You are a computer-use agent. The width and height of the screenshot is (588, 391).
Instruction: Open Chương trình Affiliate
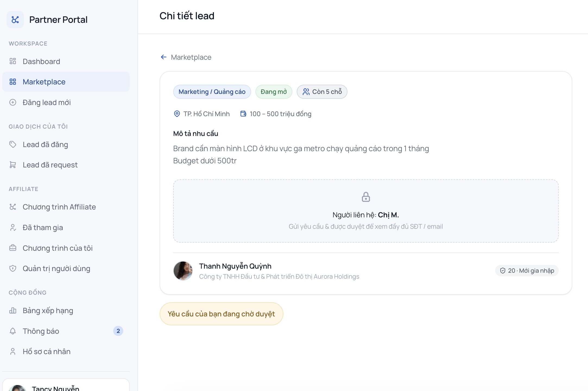pos(66,207)
